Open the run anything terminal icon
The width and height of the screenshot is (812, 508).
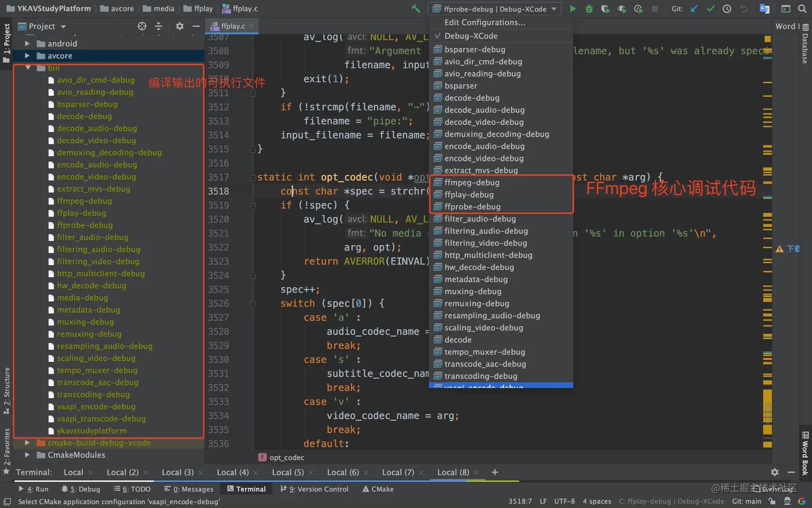[786, 9]
